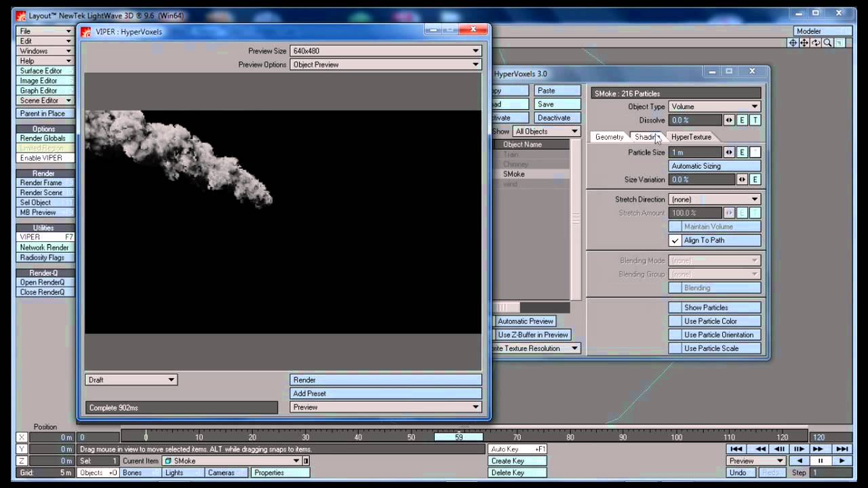The width and height of the screenshot is (868, 488).
Task: Click the Size Variation envelope E button
Action: [x=755, y=180]
